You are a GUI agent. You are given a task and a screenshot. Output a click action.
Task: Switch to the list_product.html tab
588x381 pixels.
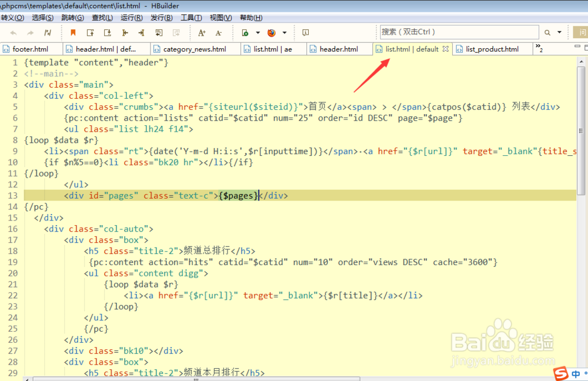click(492, 49)
